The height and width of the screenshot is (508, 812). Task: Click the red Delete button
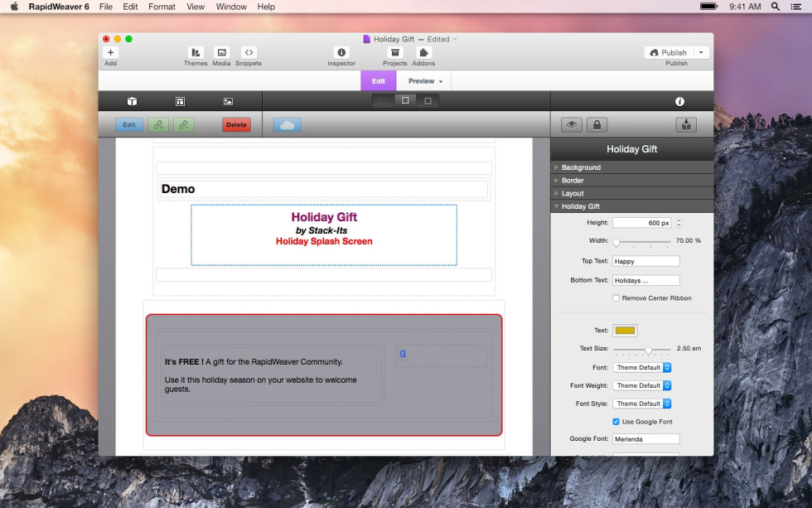tap(237, 125)
